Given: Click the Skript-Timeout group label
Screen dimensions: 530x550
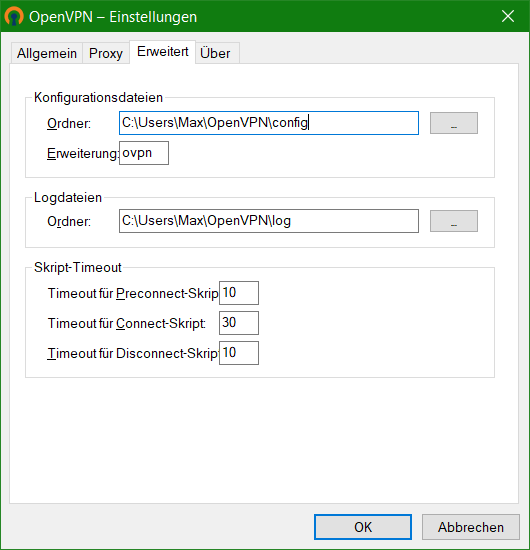Looking at the screenshot, I should 78,268.
